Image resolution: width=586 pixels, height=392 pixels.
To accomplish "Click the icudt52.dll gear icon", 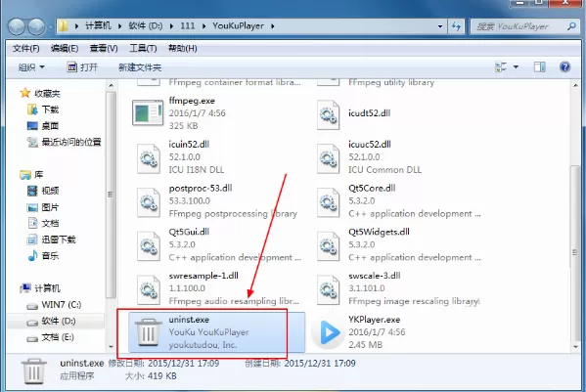I will point(328,114).
